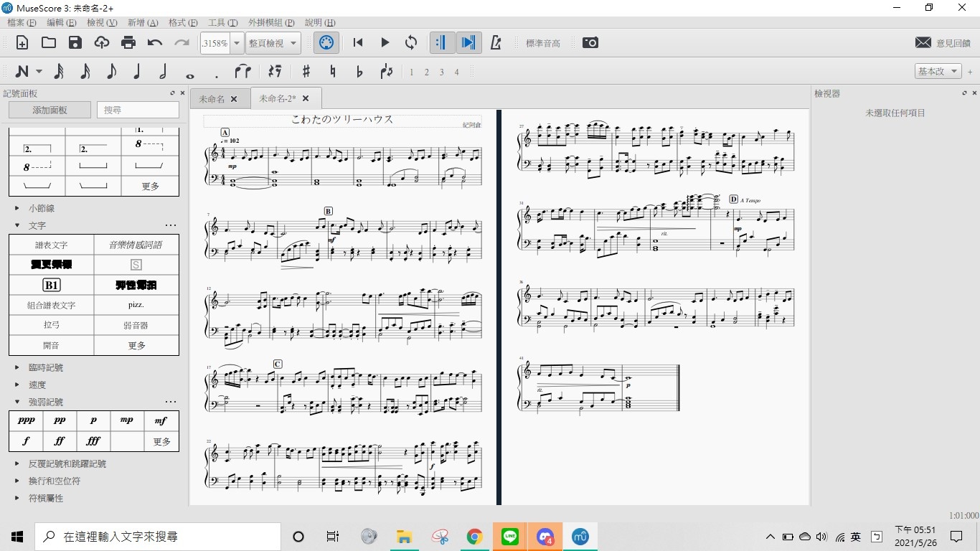
Task: Open LINE from the taskbar
Action: pos(510,537)
